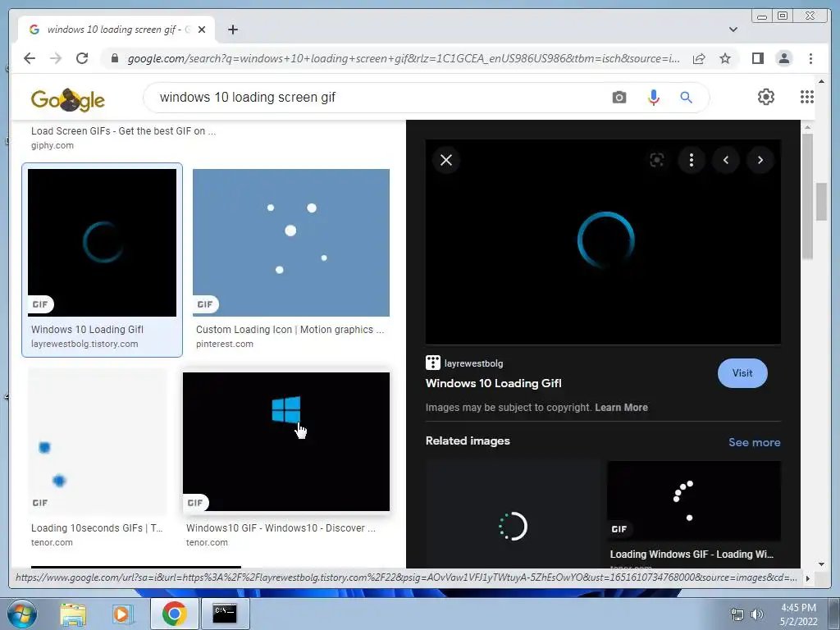Launch Windows Media Player from taskbar
The width and height of the screenshot is (840, 630).
(122, 614)
